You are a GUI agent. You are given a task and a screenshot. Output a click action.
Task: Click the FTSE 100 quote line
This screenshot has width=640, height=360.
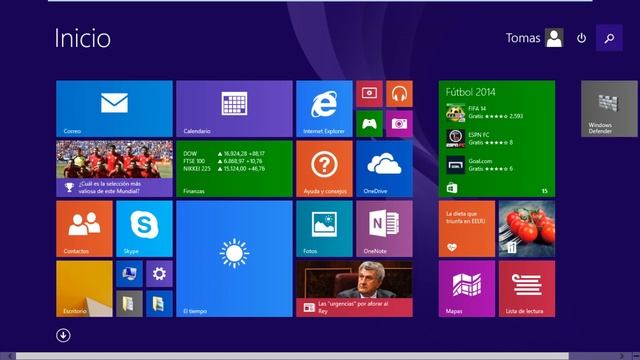[223, 161]
